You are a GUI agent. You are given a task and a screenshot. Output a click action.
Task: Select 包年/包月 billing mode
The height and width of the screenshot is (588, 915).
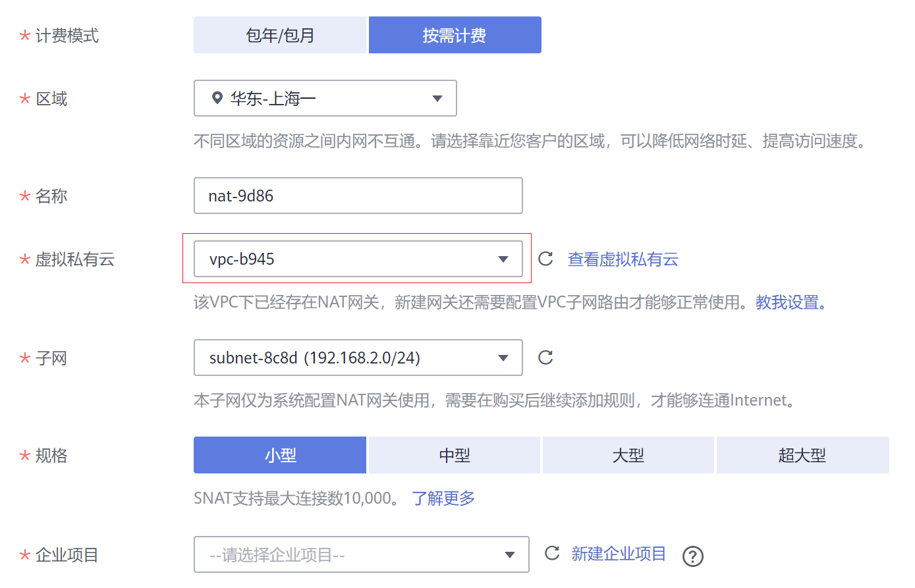[280, 35]
